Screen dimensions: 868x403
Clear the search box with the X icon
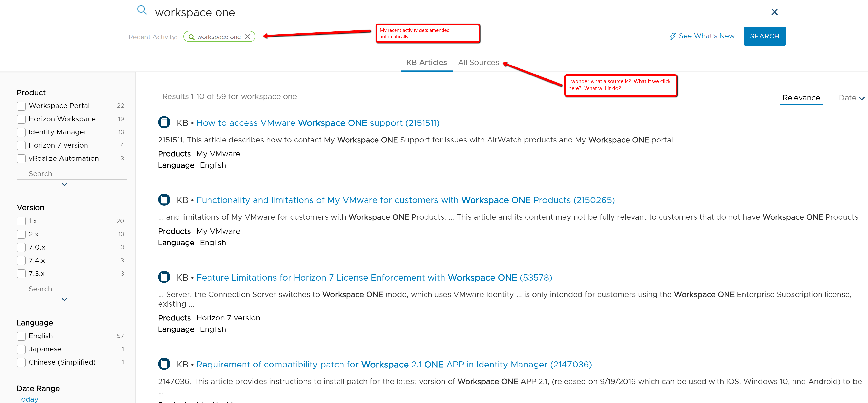click(x=774, y=12)
